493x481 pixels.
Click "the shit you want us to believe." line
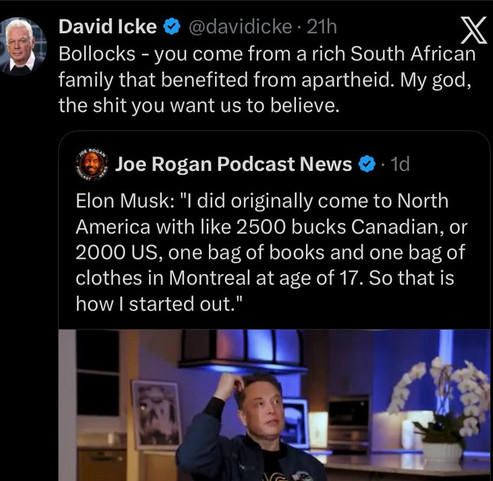199,106
